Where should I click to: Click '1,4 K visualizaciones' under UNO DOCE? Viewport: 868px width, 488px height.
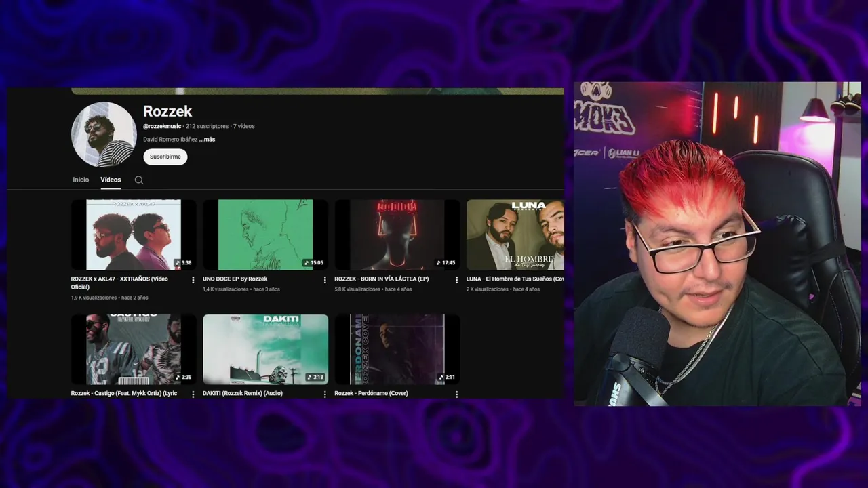coord(226,289)
